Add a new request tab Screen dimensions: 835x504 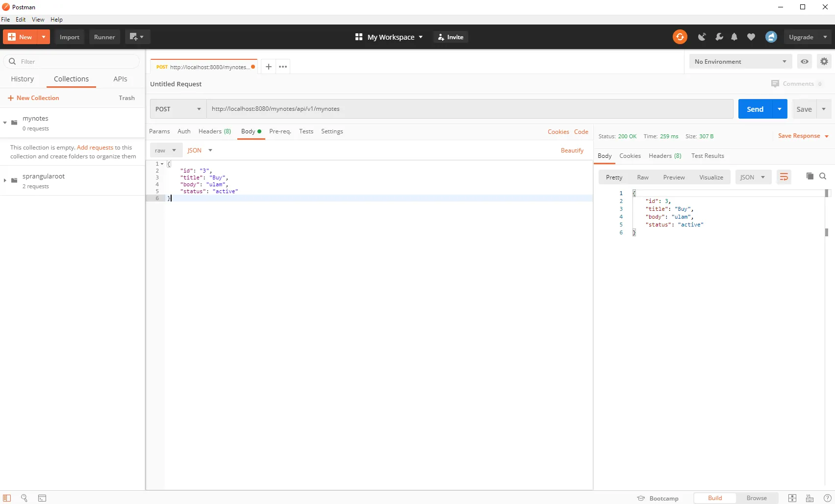click(x=268, y=67)
